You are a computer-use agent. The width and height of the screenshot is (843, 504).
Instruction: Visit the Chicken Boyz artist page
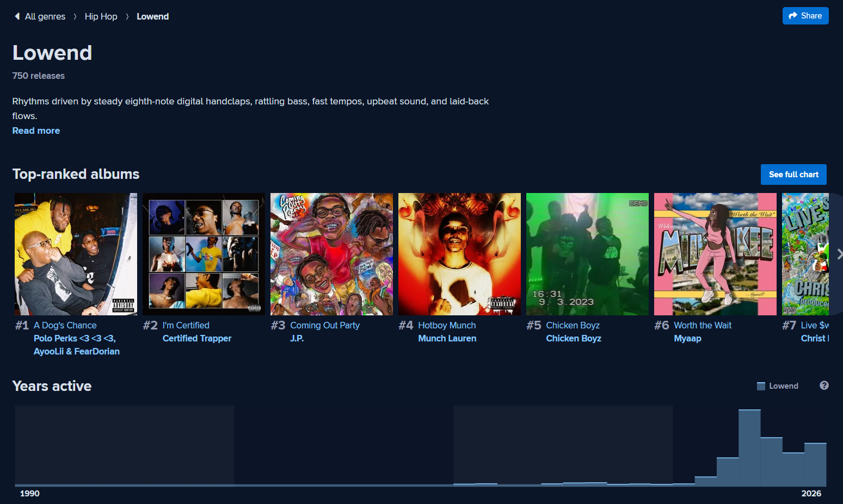(574, 338)
